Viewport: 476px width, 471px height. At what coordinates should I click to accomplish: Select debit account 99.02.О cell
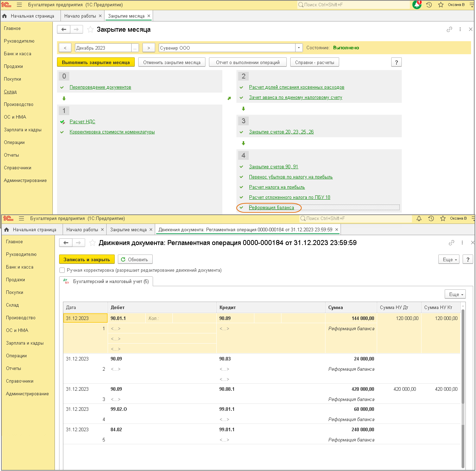coord(162,409)
